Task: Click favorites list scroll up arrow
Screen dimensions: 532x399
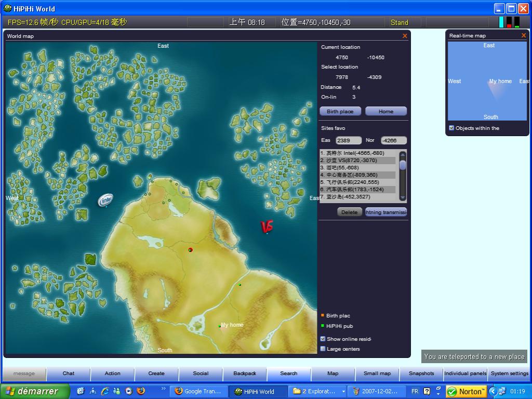Action: tap(403, 154)
